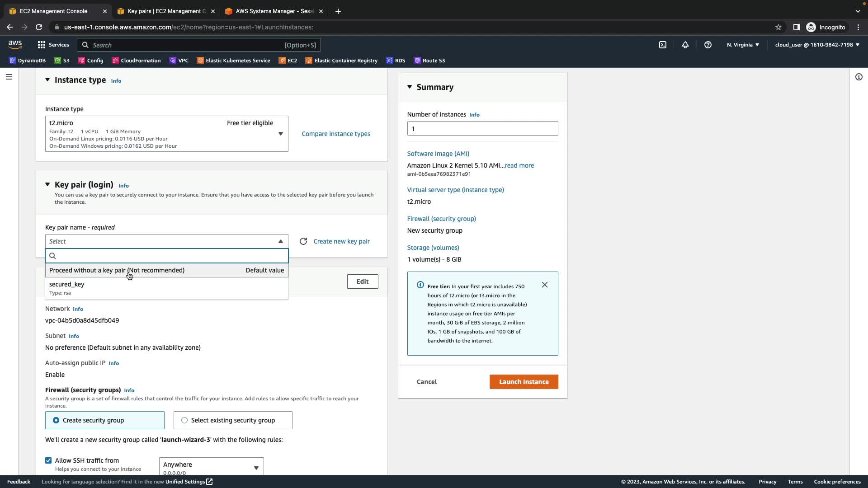Dismiss the Free tier info box
Screen dimensions: 868x488
(544, 285)
